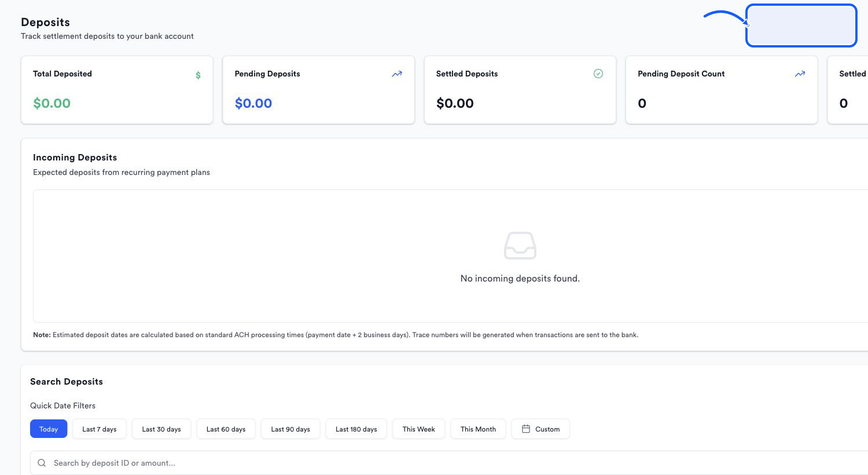Screen dimensions: 868x475
Task: Select the This Month filter
Action: tap(478, 429)
